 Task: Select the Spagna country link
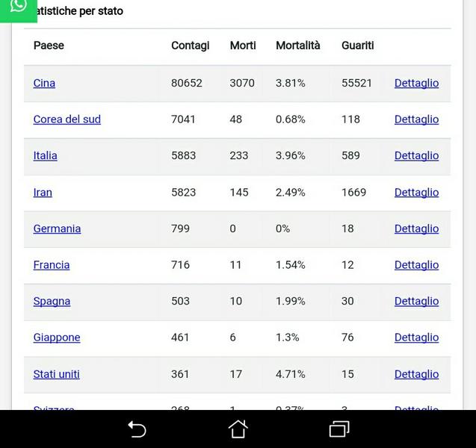click(52, 301)
